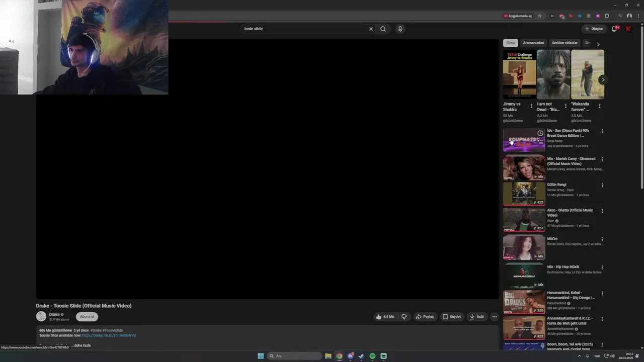Start voice search with the microphone icon
The height and width of the screenshot is (362, 644).
(400, 29)
